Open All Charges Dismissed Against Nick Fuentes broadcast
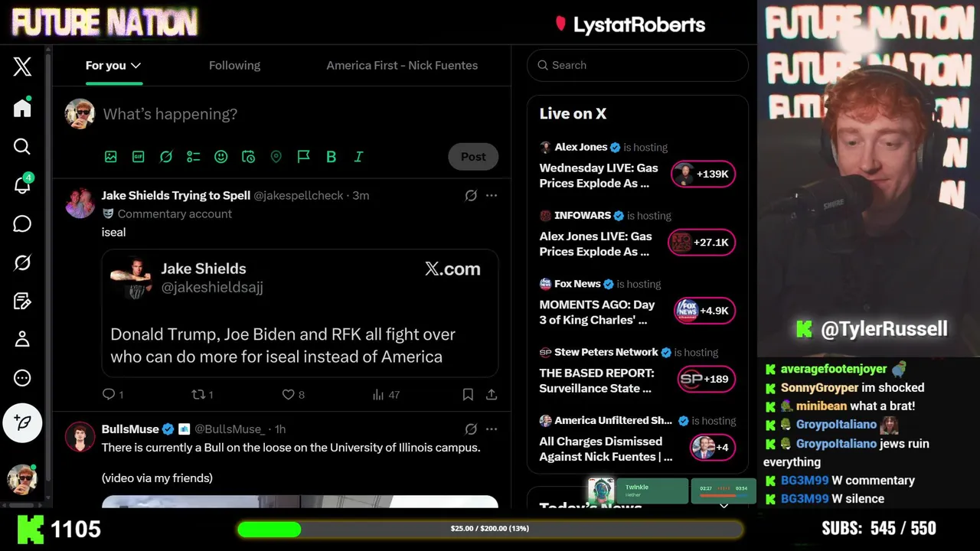Screen dimensions: 980x551 pyautogui.click(x=606, y=448)
